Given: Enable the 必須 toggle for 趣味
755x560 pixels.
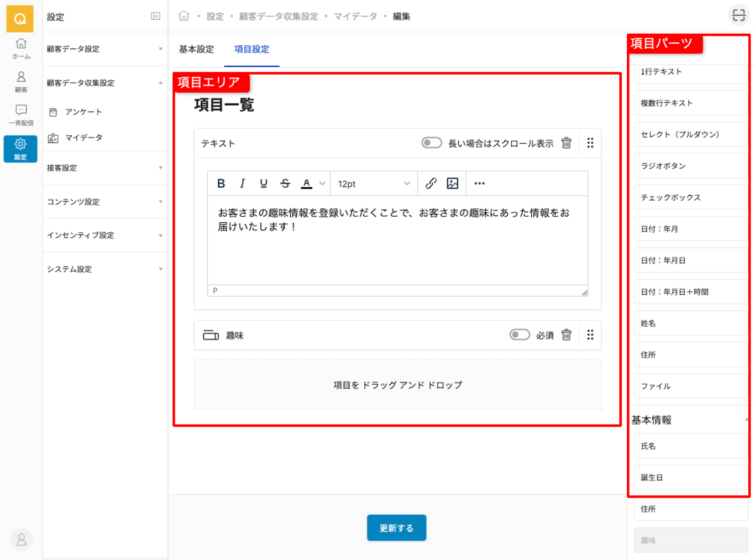Looking at the screenshot, I should coord(519,335).
